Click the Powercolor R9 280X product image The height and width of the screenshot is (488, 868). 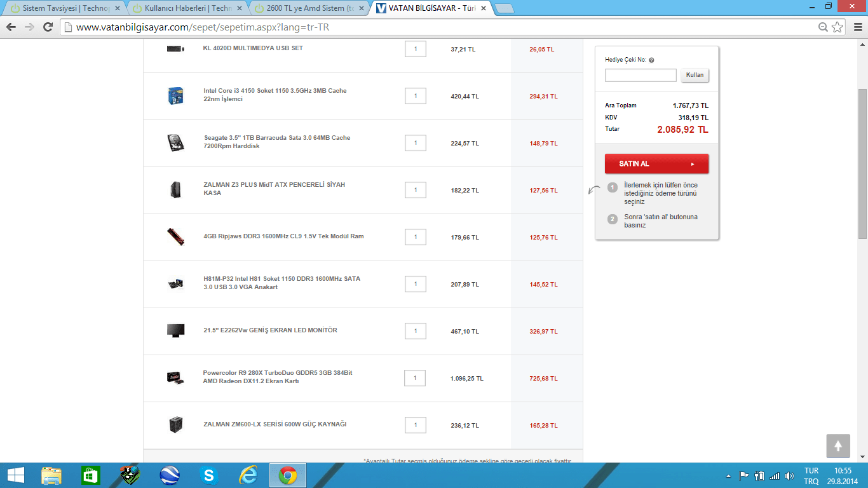[175, 377]
